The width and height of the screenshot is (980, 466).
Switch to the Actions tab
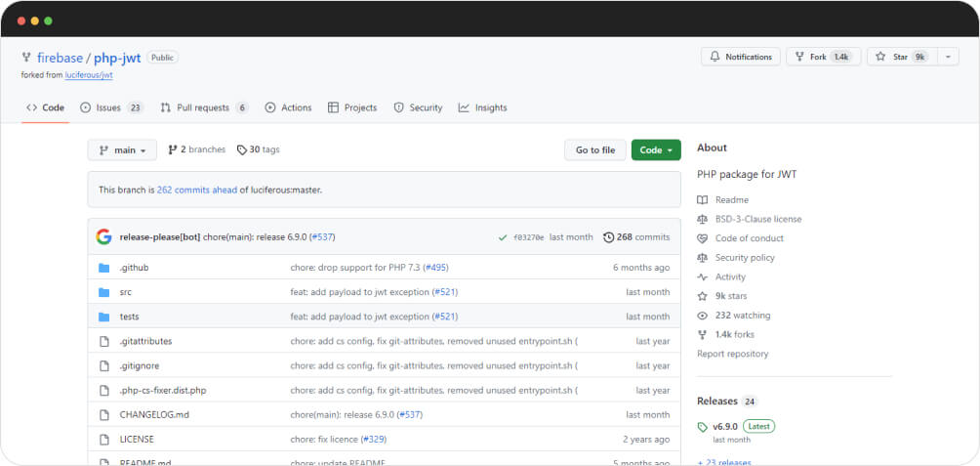tap(288, 107)
